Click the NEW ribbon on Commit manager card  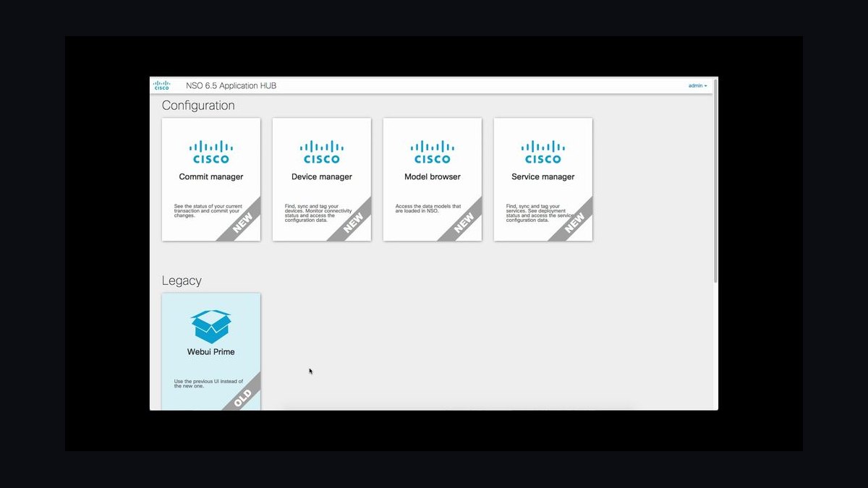pyautogui.click(x=242, y=223)
